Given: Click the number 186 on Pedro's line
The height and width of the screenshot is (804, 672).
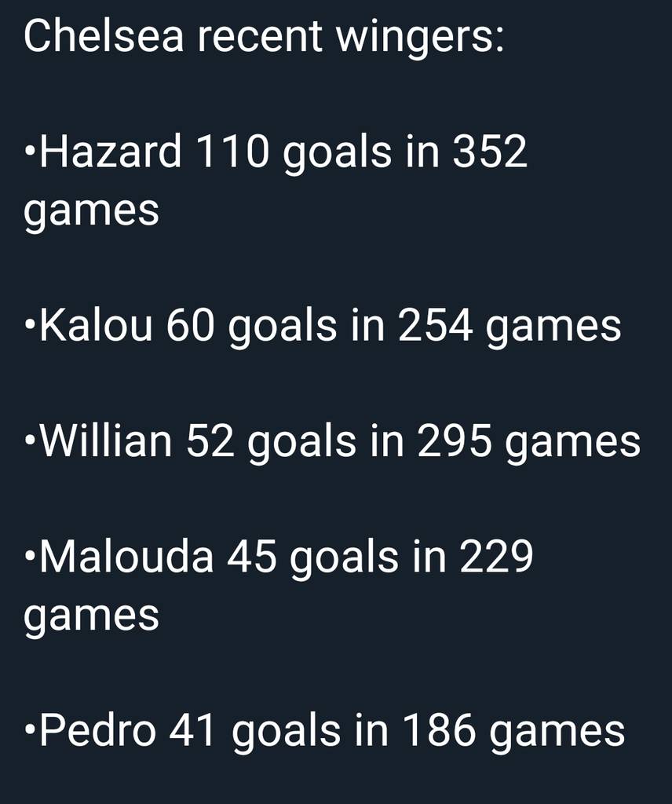Looking at the screenshot, I should 439,731.
